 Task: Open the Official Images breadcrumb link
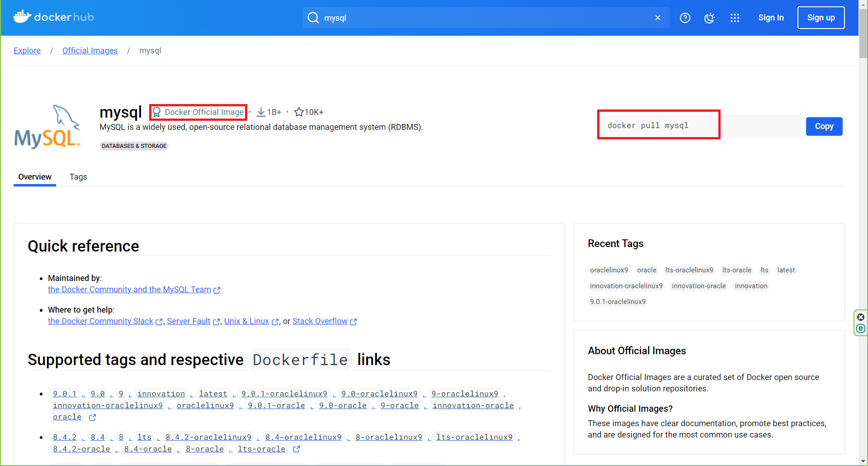[x=90, y=51]
